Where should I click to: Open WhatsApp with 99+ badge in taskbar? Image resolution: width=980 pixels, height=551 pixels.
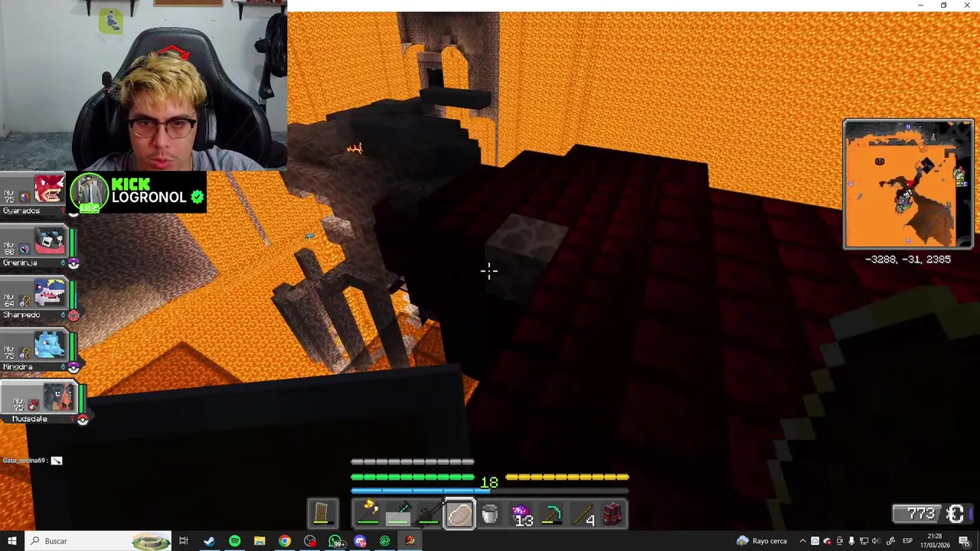tap(335, 541)
